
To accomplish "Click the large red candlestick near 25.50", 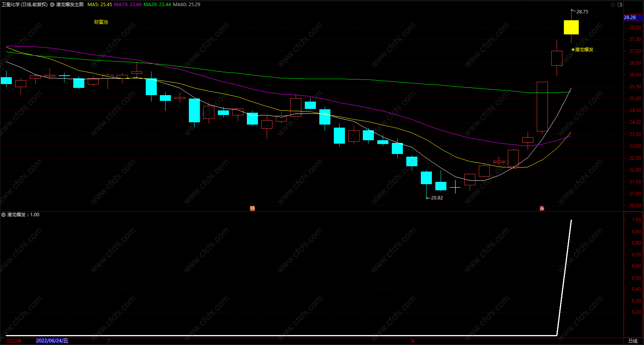I will coord(542,107).
